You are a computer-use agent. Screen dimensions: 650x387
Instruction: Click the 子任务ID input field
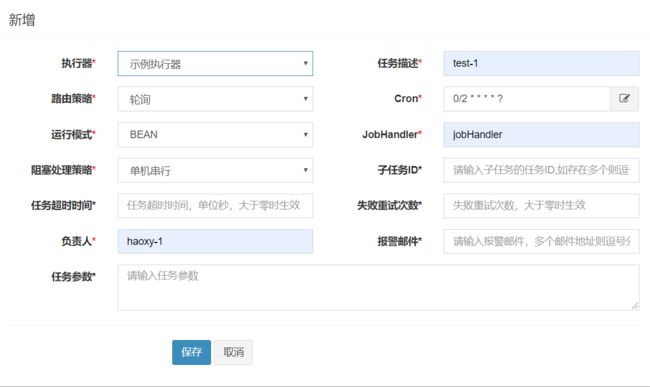(541, 170)
